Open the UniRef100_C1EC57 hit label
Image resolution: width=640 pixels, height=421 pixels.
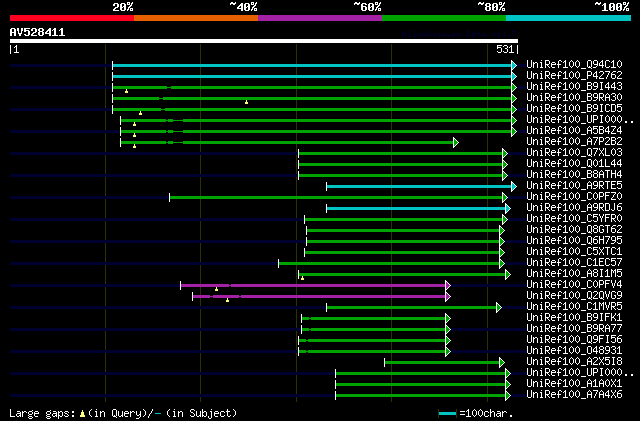click(x=574, y=263)
